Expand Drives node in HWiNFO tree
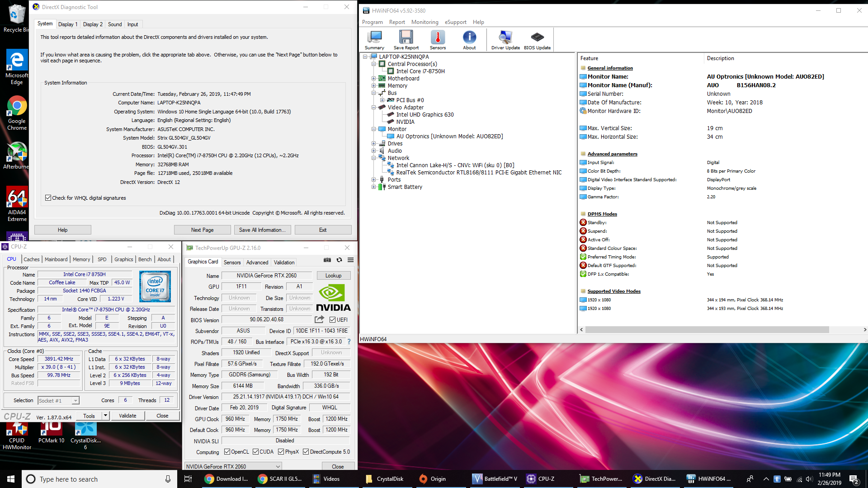The height and width of the screenshot is (488, 868). coord(373,144)
